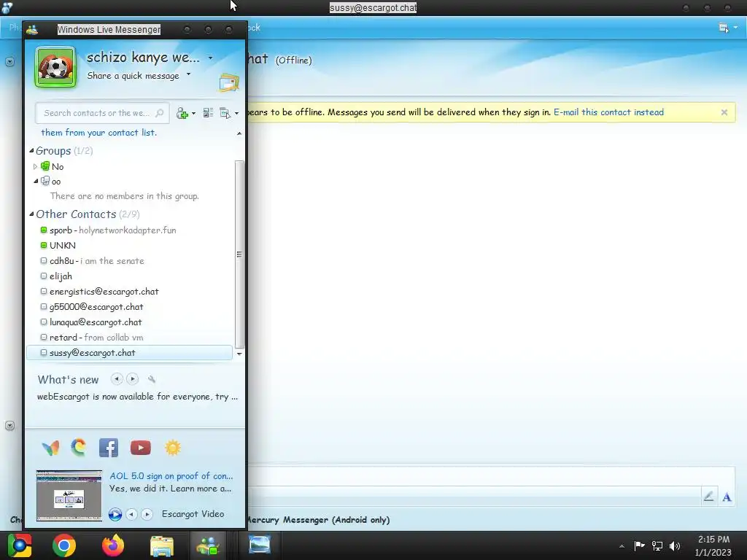Go to previous Escargot video

pyautogui.click(x=131, y=514)
